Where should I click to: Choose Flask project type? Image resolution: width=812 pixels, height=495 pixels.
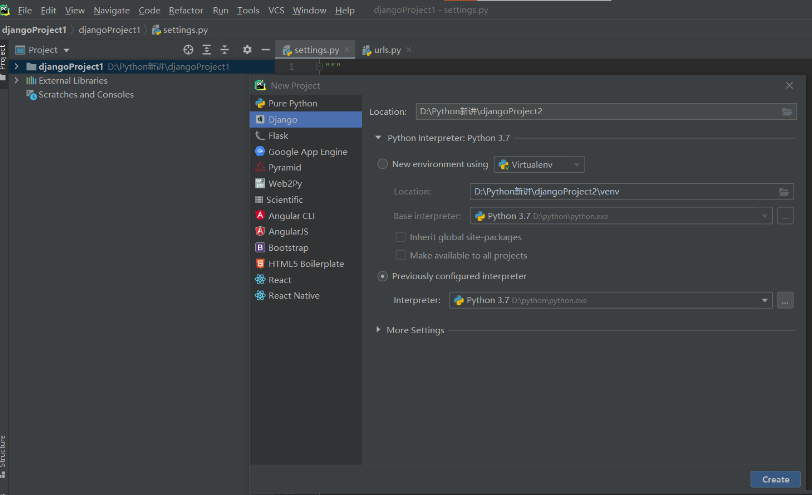[306, 136]
